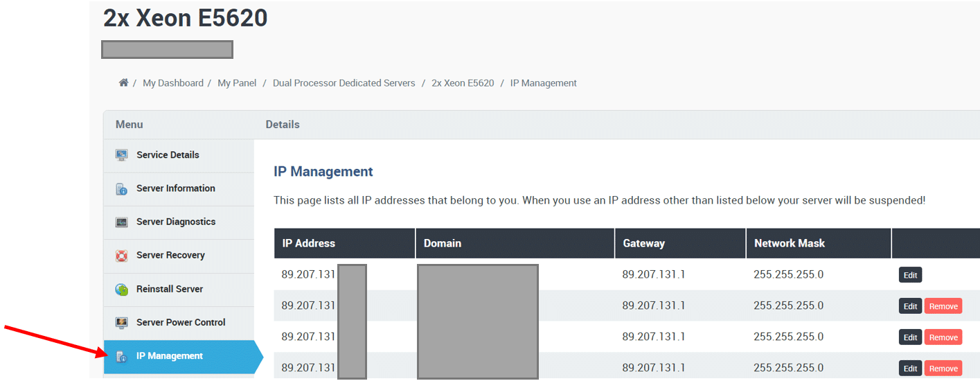The image size is (980, 381).
Task: Click the IP Management sidebar icon
Action: [122, 357]
